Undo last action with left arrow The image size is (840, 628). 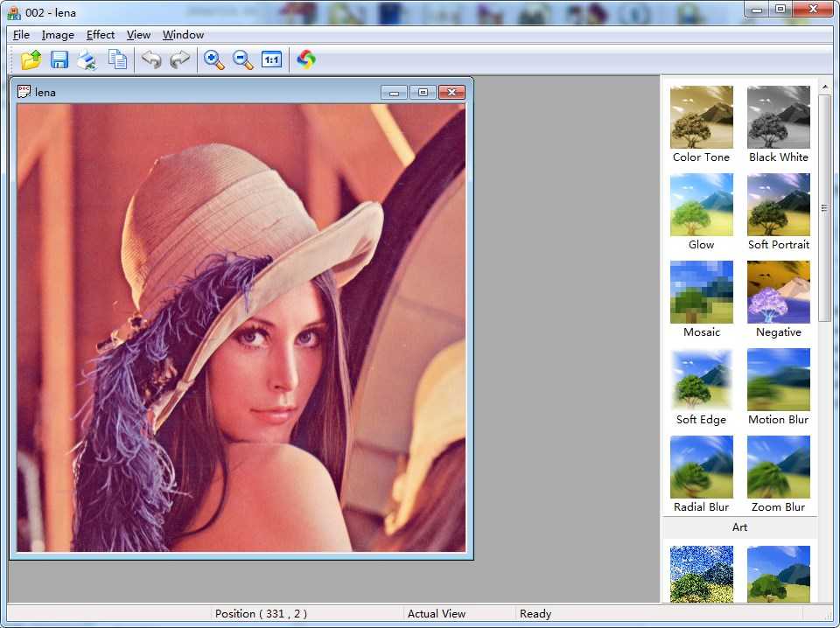pos(151,59)
